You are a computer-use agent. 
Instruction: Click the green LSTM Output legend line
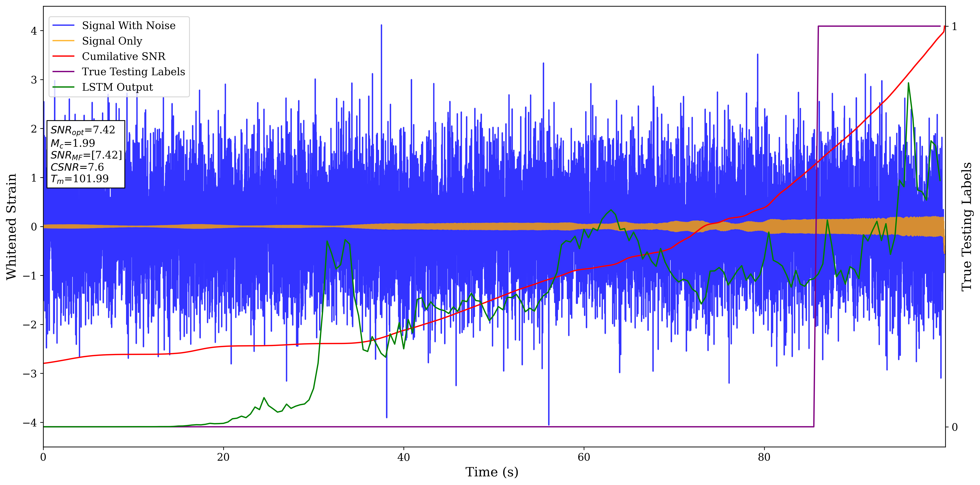(63, 87)
